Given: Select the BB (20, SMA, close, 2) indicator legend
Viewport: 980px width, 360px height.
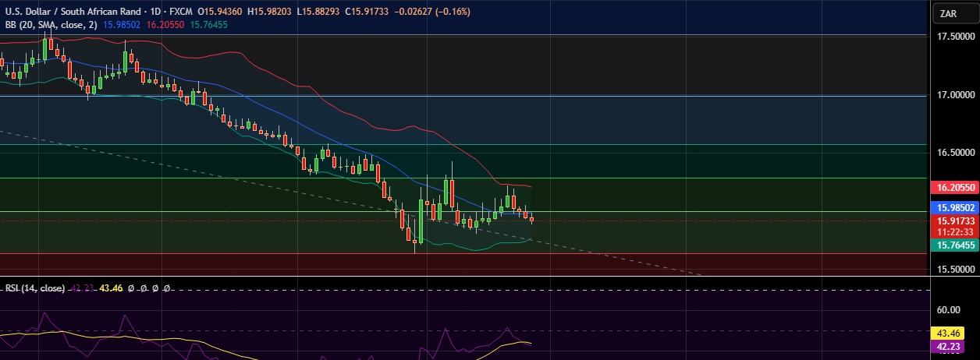Looking at the screenshot, I should coord(51,25).
